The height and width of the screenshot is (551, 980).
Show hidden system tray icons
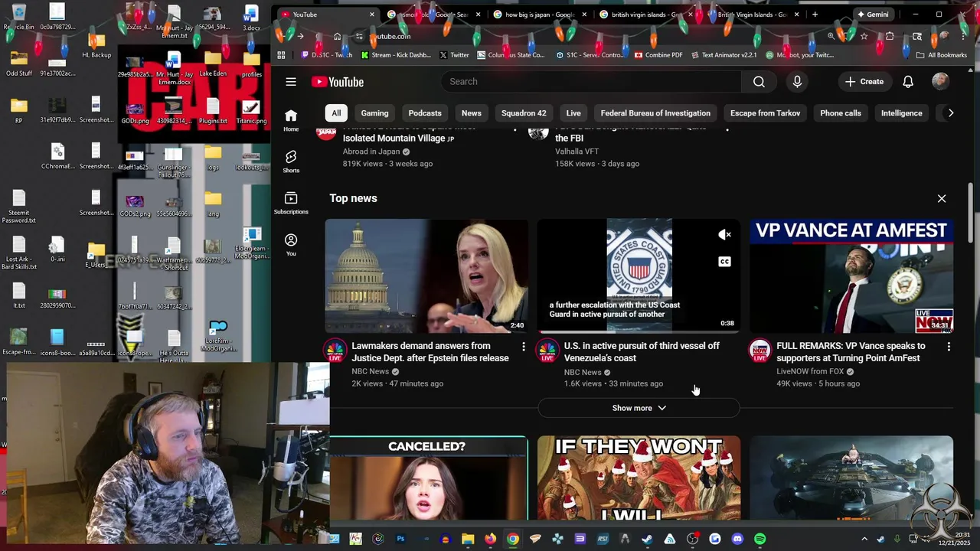point(864,539)
